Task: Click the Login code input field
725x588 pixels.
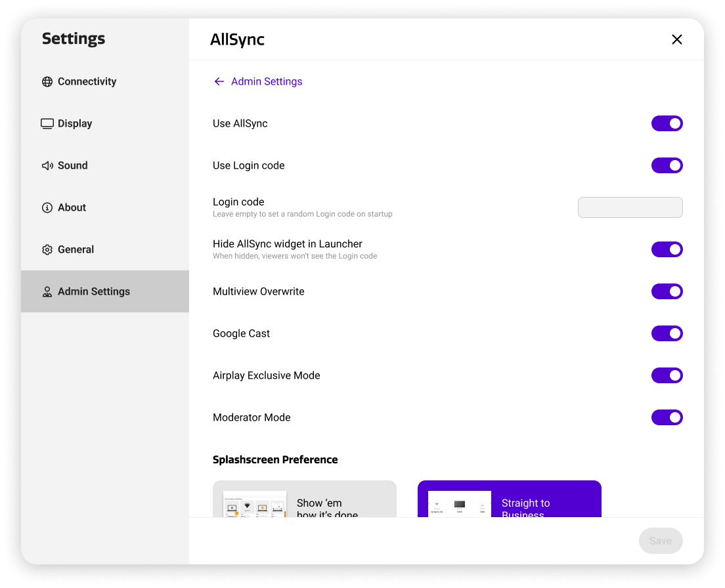Action: pyautogui.click(x=630, y=207)
